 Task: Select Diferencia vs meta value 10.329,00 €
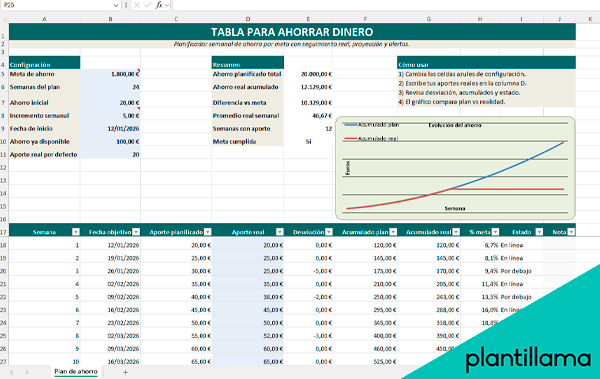[x=308, y=103]
